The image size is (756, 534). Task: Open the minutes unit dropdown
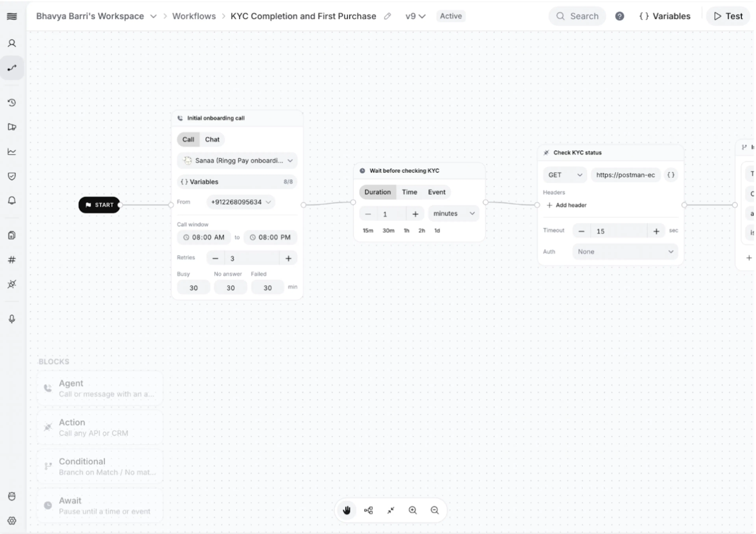[x=454, y=213]
